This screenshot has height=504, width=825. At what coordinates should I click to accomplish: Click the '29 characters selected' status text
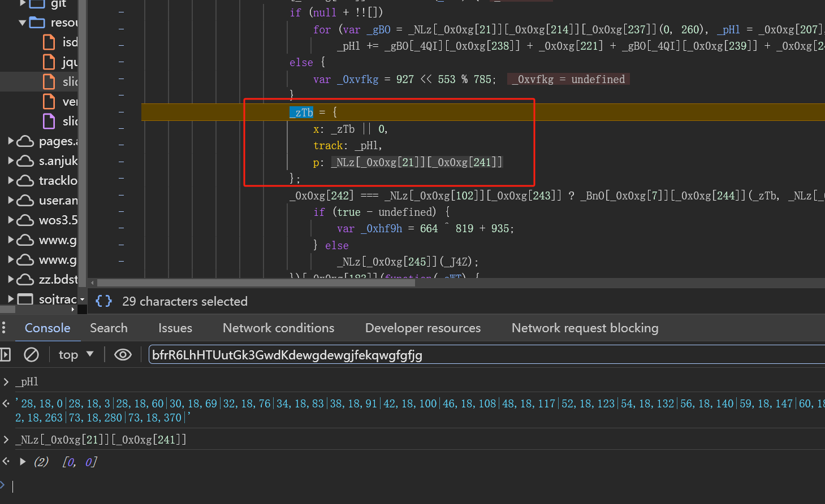tap(185, 301)
